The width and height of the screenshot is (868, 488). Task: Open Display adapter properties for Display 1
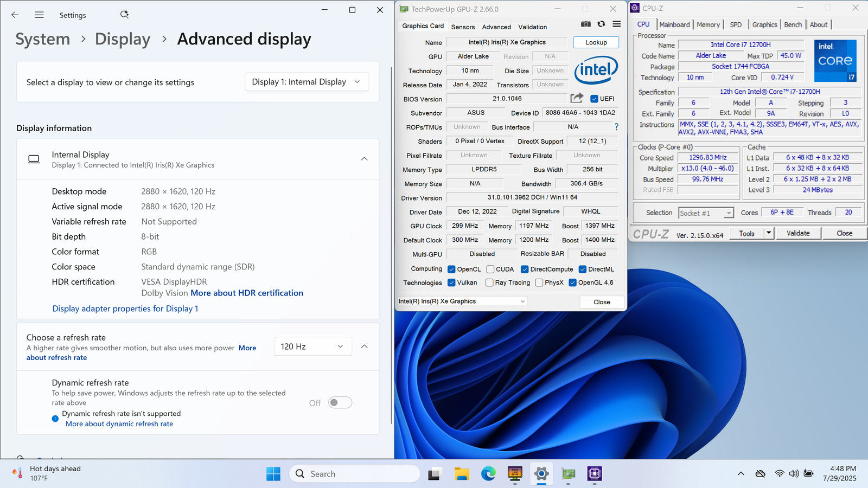[125, 309]
